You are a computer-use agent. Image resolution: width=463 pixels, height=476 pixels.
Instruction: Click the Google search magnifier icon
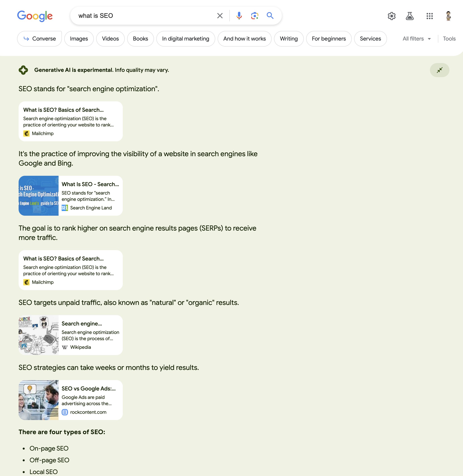click(270, 16)
